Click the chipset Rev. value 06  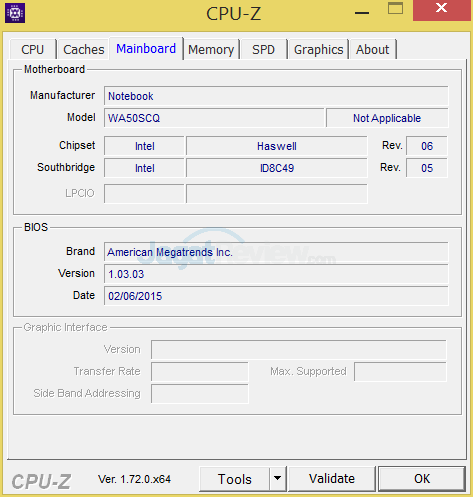point(427,146)
